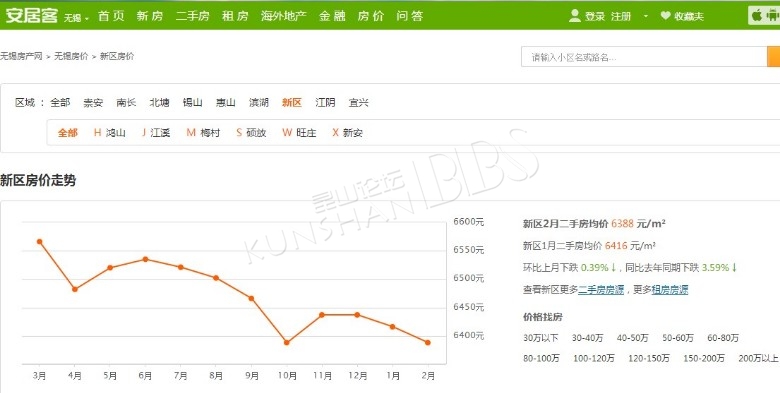Go to the 房价 navigation tab
This screenshot has height=393, width=780.
pos(371,16)
